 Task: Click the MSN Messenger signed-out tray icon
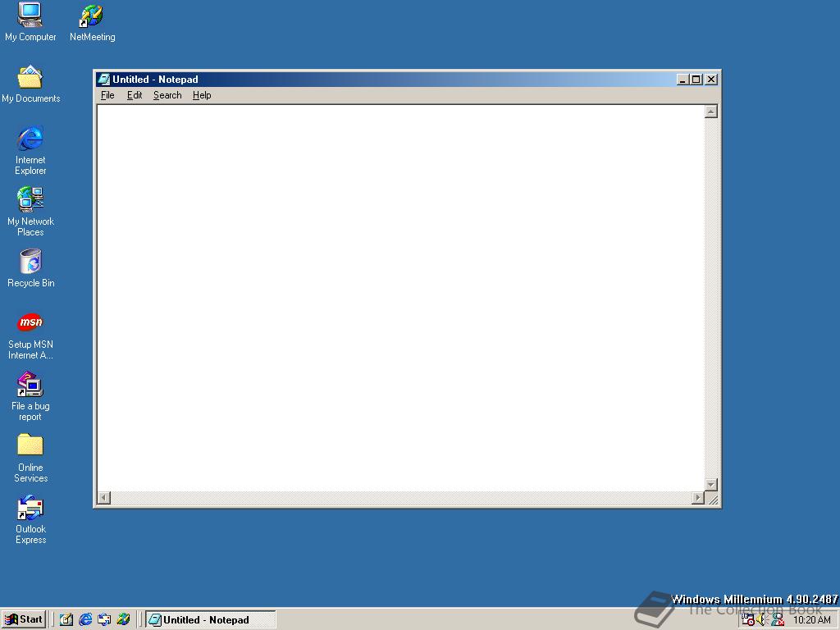(x=778, y=620)
